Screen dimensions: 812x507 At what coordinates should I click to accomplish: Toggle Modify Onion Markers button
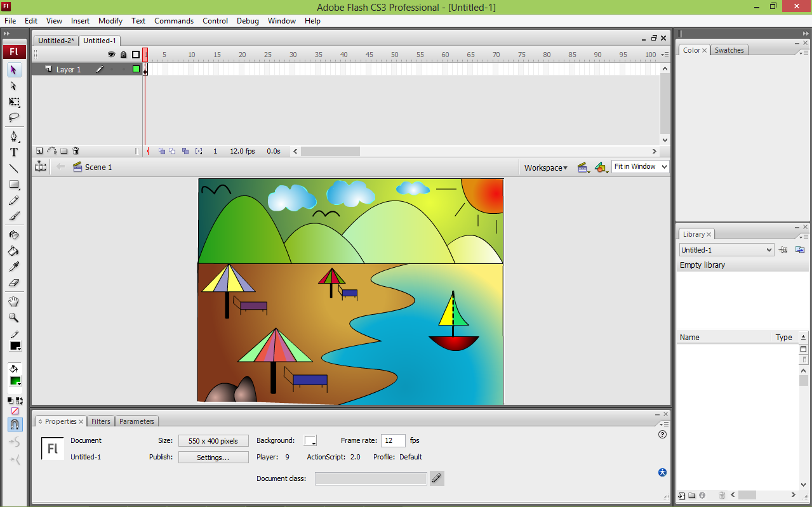click(x=199, y=151)
